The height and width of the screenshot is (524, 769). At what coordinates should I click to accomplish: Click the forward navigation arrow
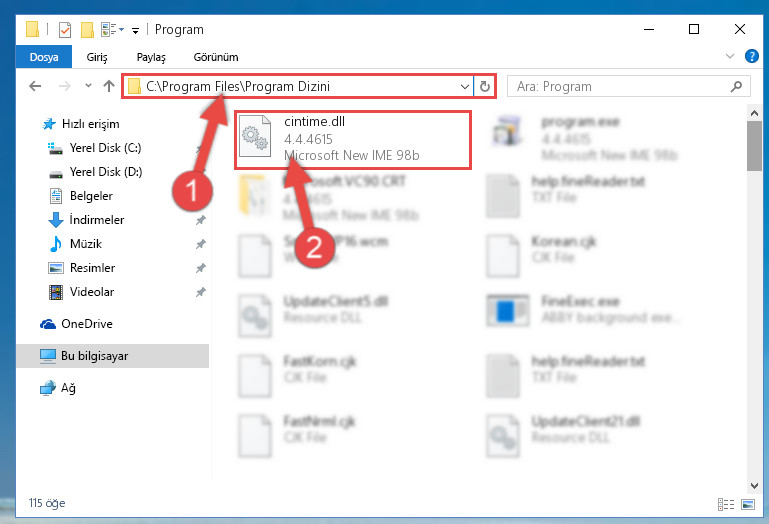coord(64,86)
